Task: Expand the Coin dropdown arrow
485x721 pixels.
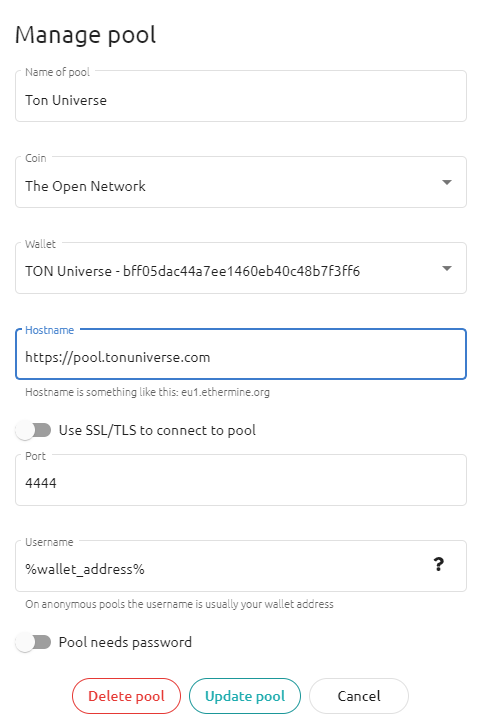Action: pyautogui.click(x=446, y=183)
